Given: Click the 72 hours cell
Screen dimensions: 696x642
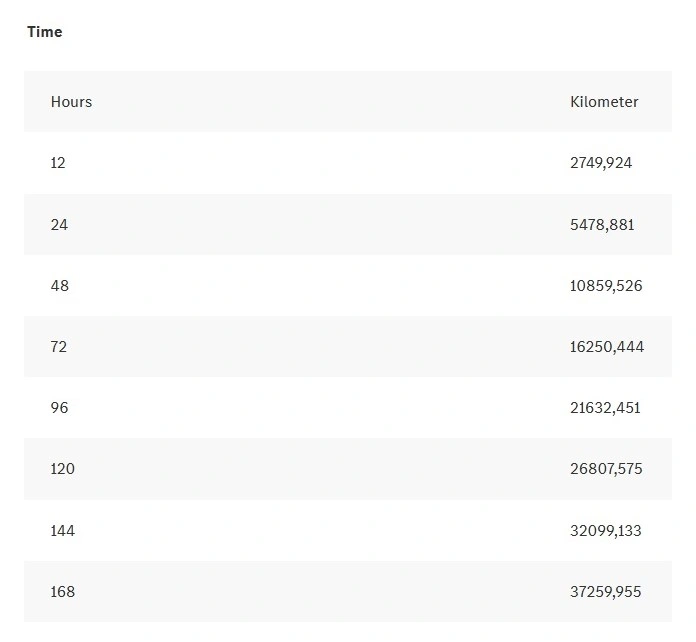Looking at the screenshot, I should point(59,347).
